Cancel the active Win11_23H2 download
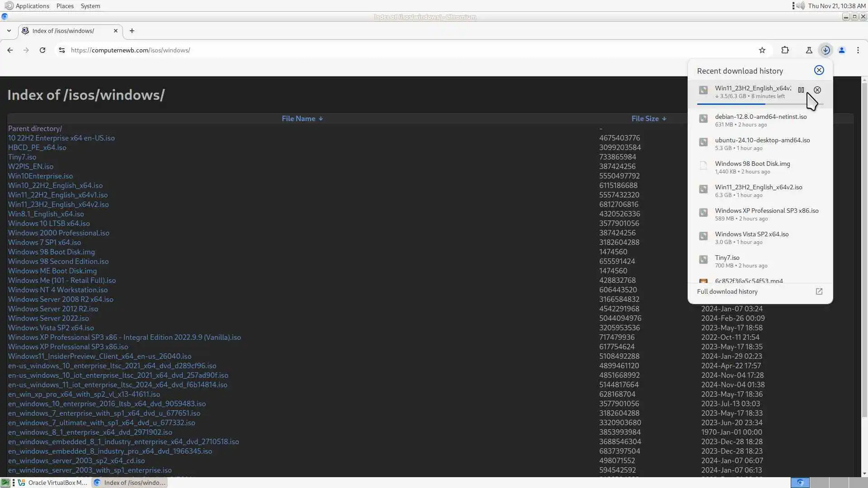 click(817, 90)
